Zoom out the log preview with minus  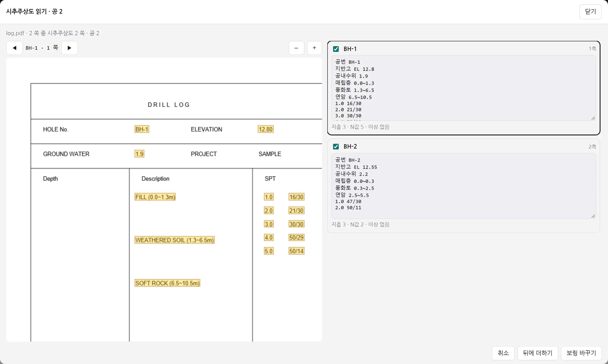tap(296, 48)
